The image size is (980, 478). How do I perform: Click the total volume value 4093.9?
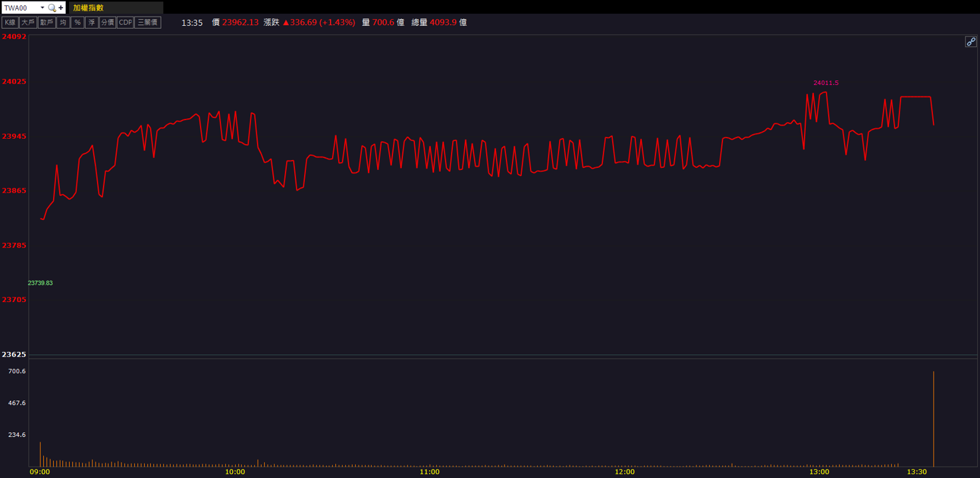tap(443, 23)
